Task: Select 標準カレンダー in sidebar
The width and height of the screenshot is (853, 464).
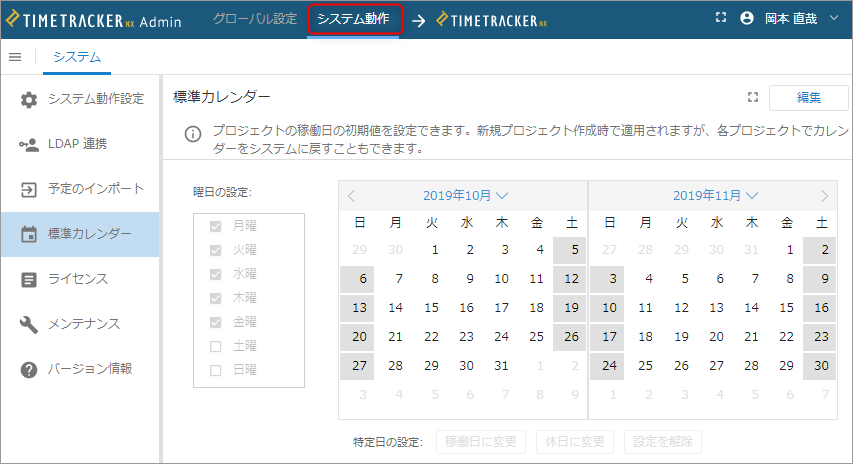Action: 81,234
